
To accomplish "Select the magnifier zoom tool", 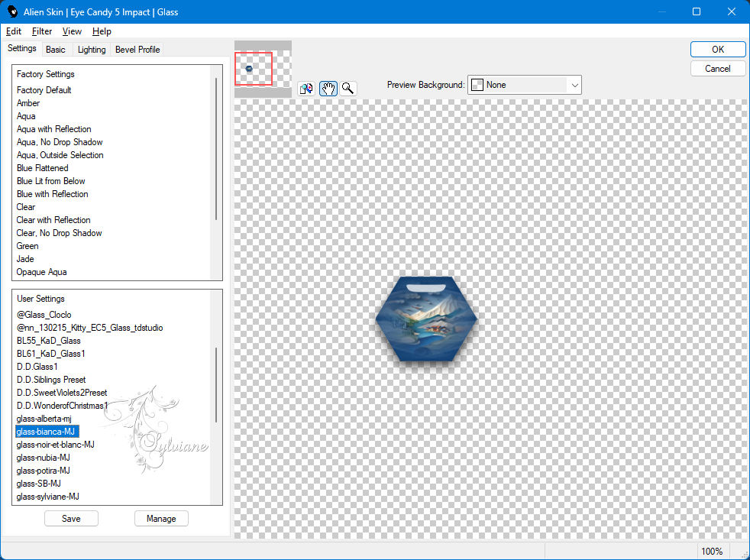I will coord(348,89).
